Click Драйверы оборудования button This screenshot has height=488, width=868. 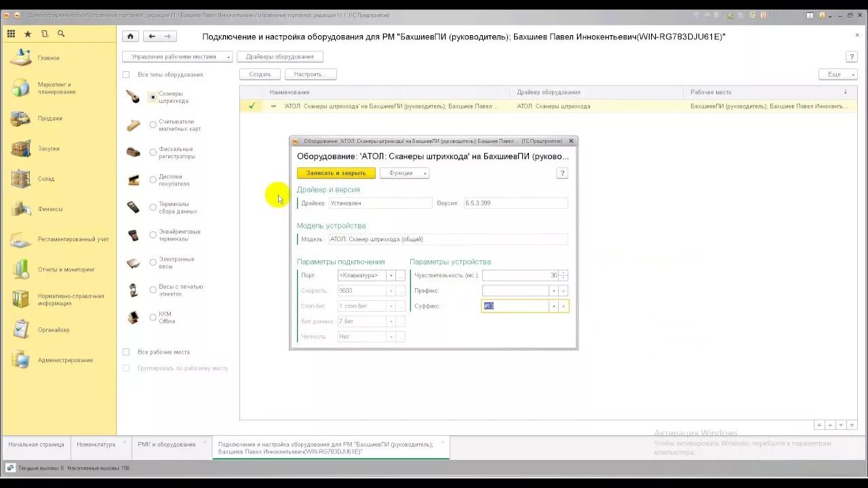point(279,57)
